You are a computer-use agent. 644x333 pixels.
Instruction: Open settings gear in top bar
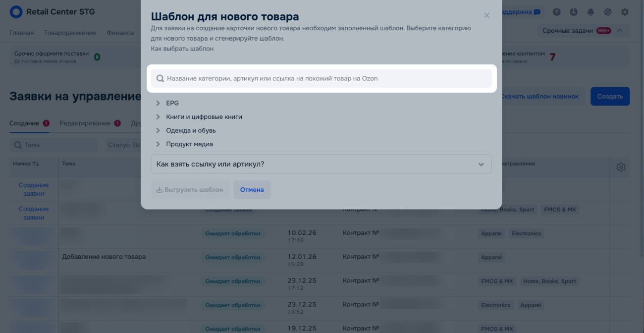[625, 12]
